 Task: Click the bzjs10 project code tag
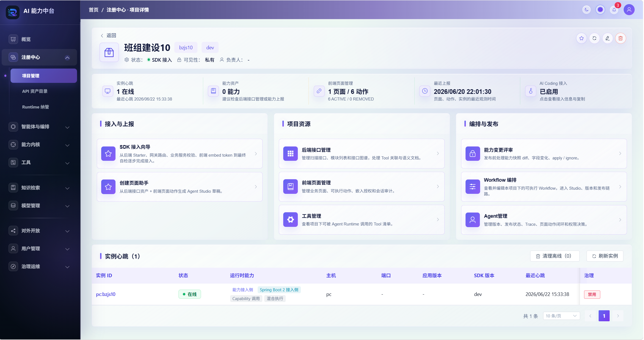[186, 48]
